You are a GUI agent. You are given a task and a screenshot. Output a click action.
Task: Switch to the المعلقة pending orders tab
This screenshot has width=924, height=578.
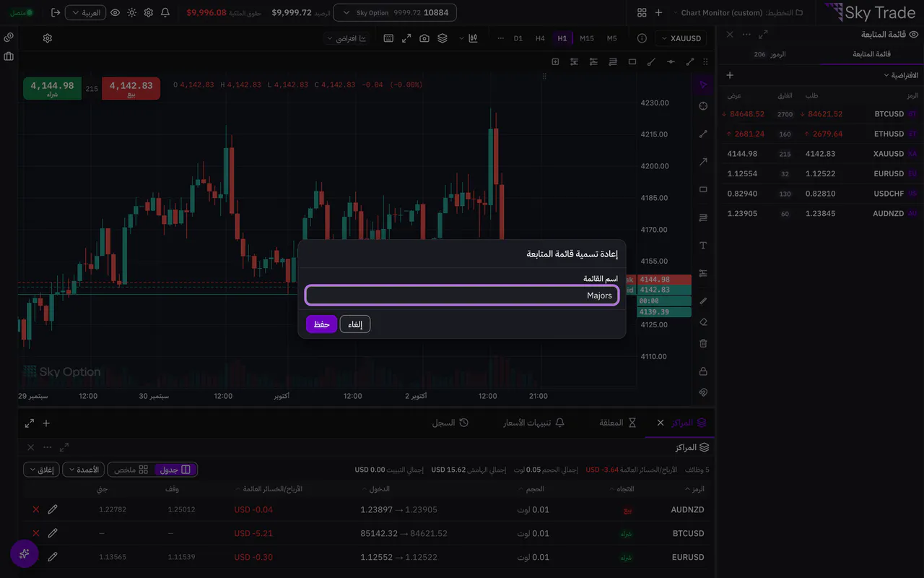click(x=617, y=423)
